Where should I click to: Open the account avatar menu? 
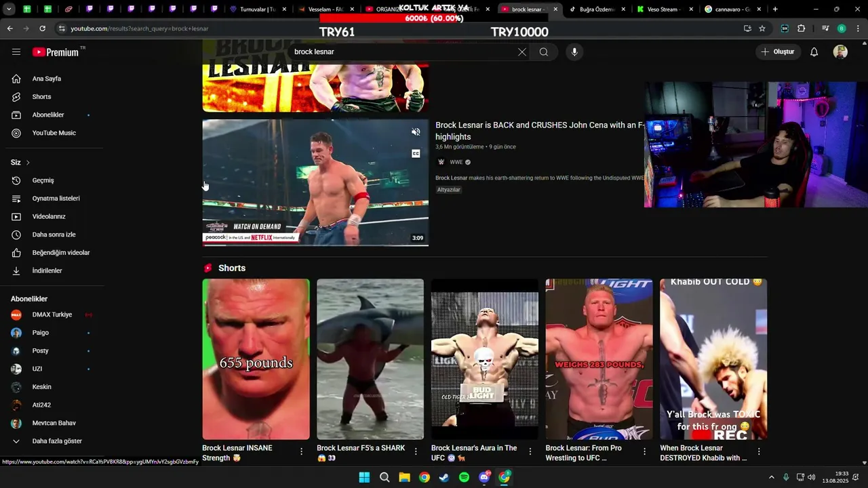point(840,52)
